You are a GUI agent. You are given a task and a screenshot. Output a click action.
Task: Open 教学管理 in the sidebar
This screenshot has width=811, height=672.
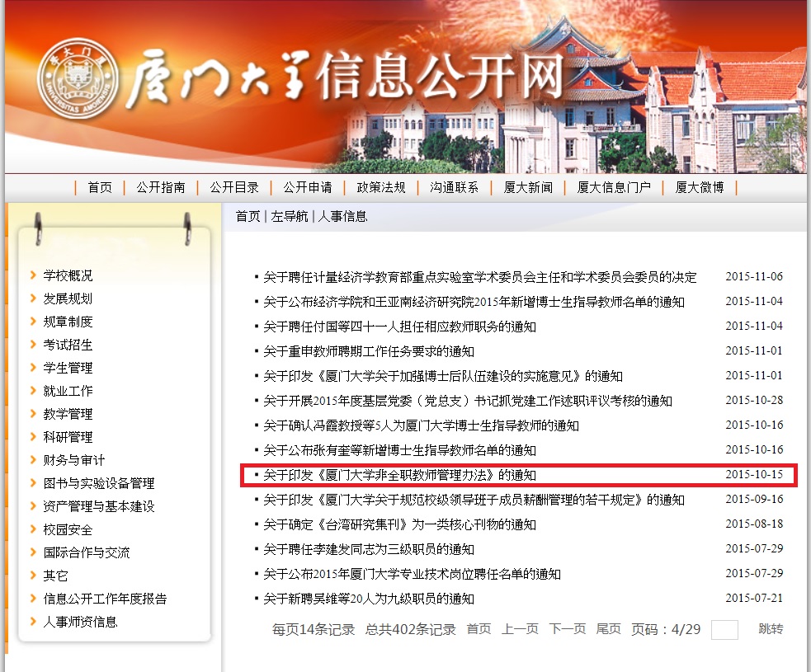pos(68,414)
